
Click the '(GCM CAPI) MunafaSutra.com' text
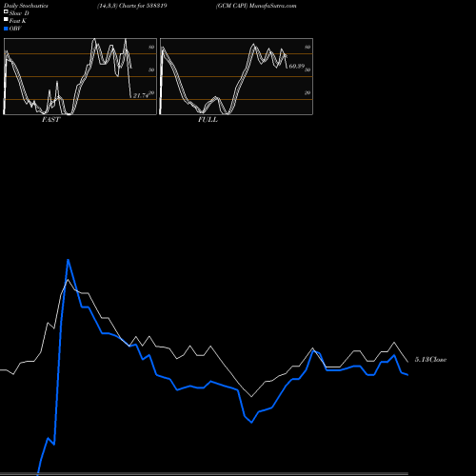coord(256,6)
